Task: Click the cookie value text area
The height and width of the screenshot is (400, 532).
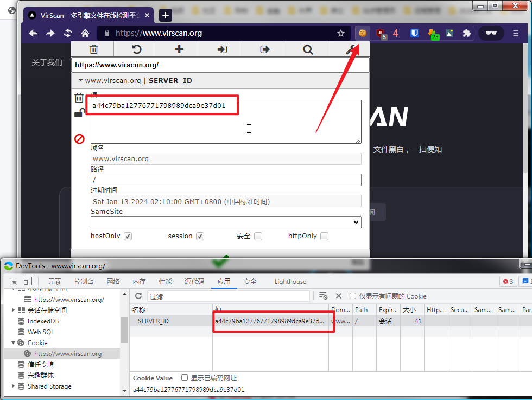Action: 226,122
